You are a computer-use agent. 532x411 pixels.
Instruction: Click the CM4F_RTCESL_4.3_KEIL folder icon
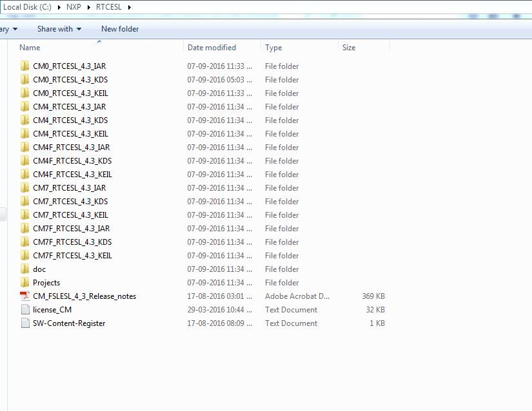coord(25,174)
